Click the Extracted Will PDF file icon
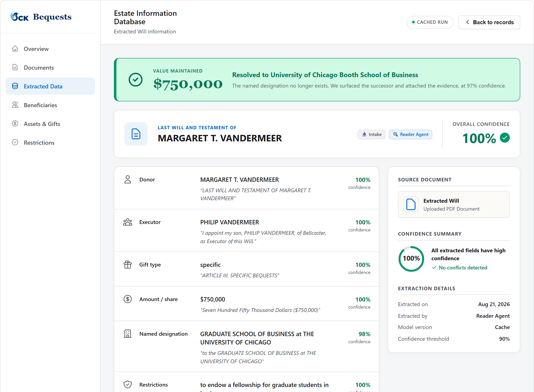The height and width of the screenshot is (392, 534). click(411, 205)
